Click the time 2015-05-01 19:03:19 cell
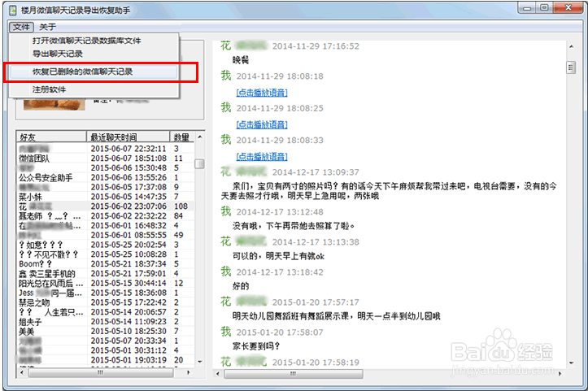Screen dimensions: 588x391 coord(128,360)
